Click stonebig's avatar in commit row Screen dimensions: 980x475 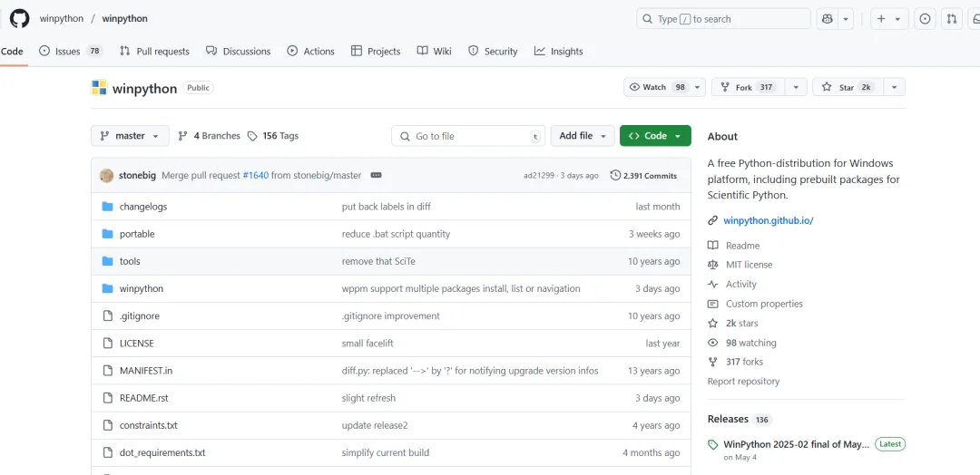[x=107, y=175]
